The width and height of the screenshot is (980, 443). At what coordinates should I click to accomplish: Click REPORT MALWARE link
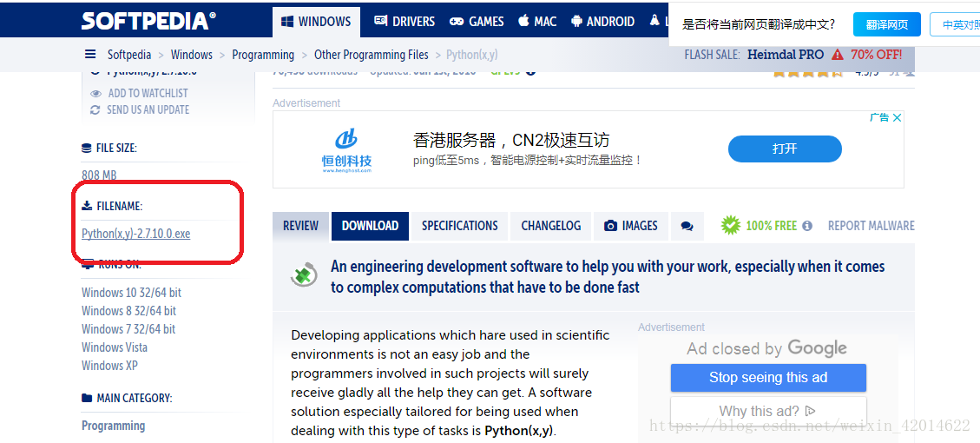[x=871, y=226]
